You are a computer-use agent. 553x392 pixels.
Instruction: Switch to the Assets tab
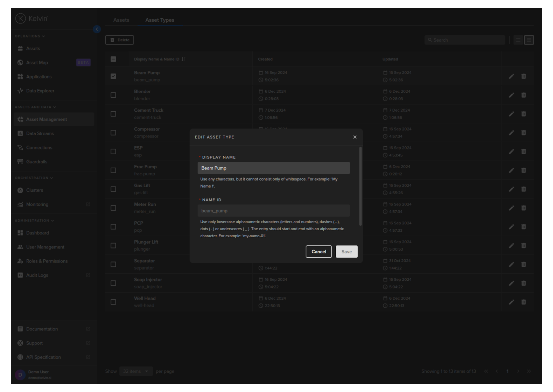point(121,20)
